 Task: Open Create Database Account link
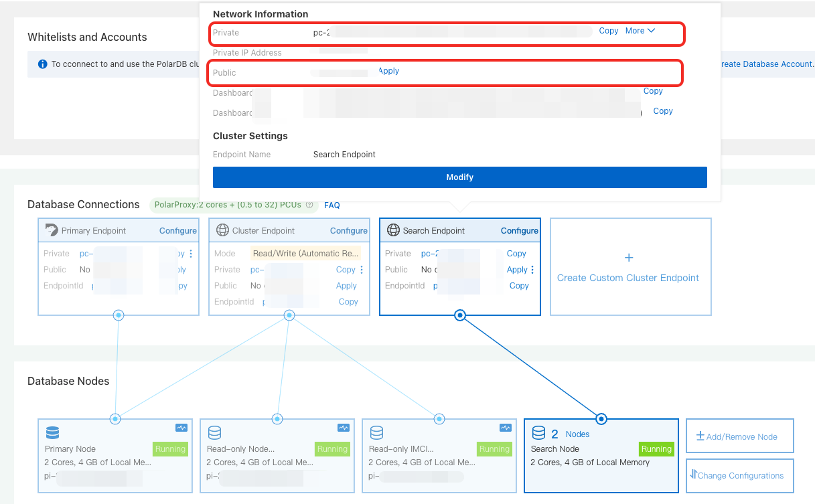coord(767,64)
